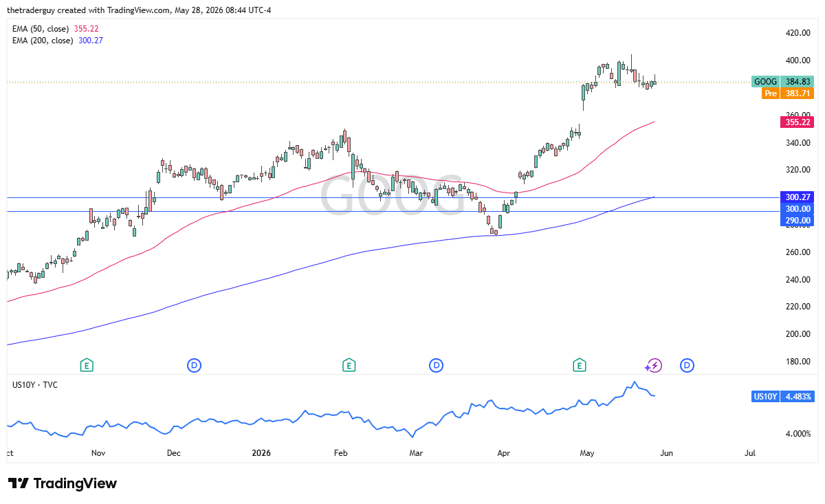Click the Nov time axis label

click(x=98, y=453)
